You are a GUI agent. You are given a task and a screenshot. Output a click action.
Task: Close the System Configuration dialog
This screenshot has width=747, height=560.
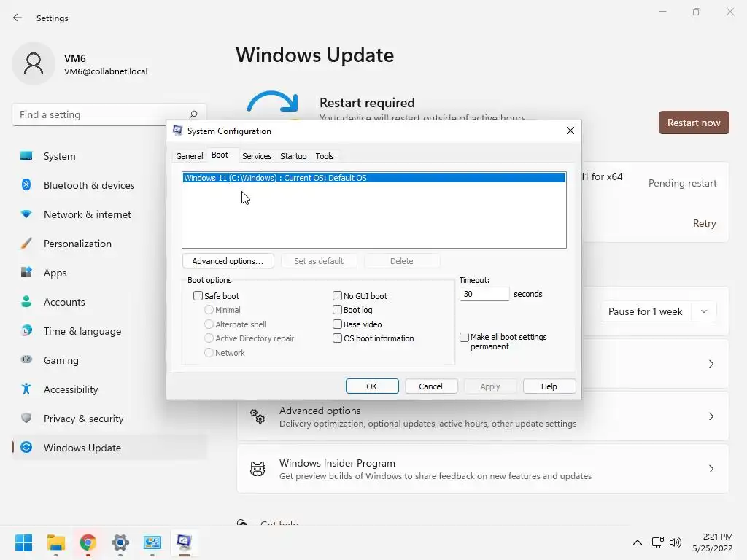pyautogui.click(x=570, y=131)
